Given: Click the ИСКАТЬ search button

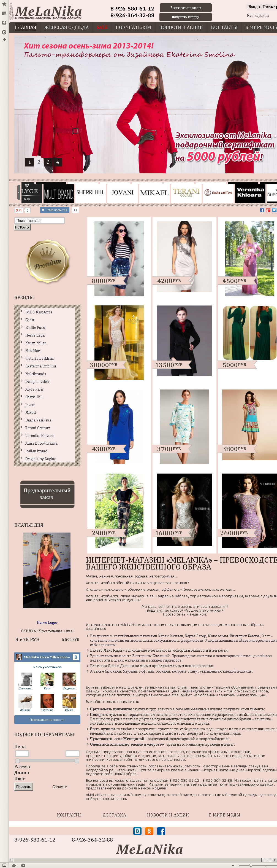Looking at the screenshot, I should point(22,227).
